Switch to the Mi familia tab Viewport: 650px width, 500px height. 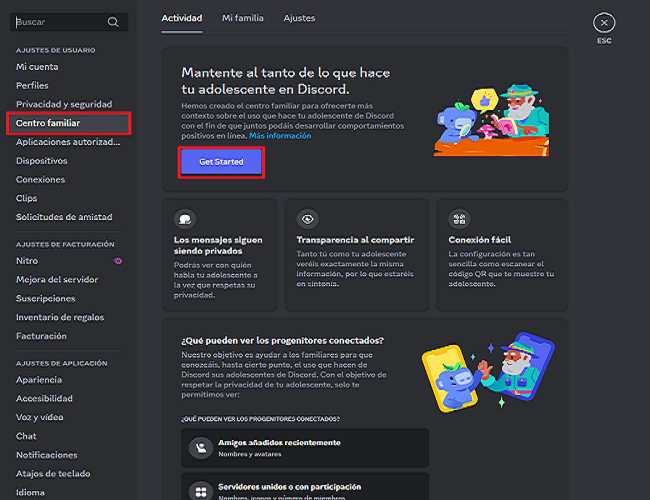[x=242, y=18]
